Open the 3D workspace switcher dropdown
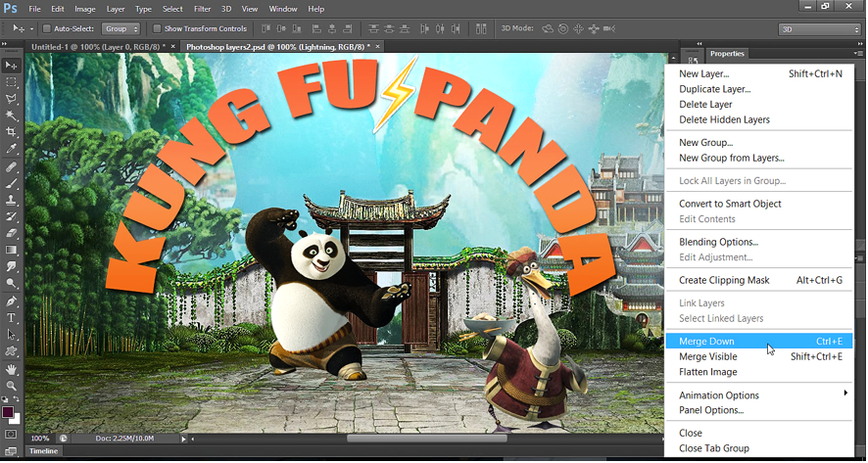This screenshot has height=463, width=868. [x=820, y=29]
